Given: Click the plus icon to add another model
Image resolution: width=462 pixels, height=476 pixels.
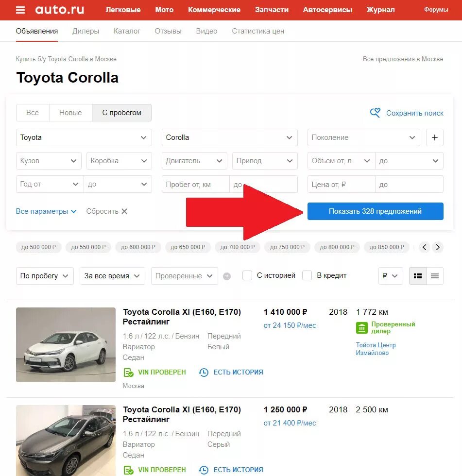Looking at the screenshot, I should (434, 137).
